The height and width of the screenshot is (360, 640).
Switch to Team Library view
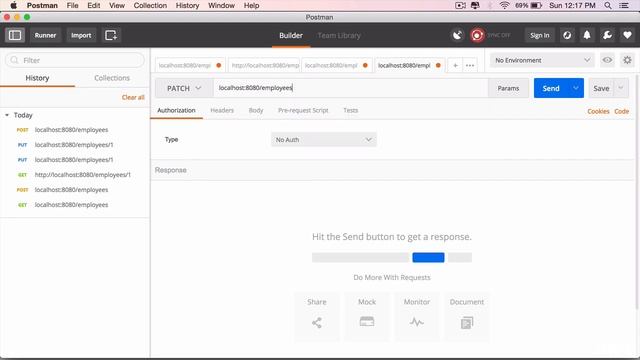coord(339,35)
